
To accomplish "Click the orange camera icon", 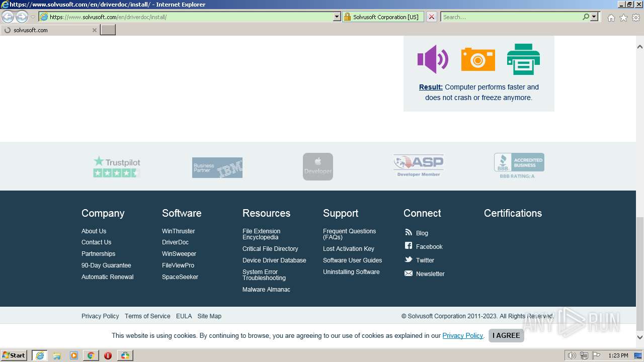I will 478,59.
